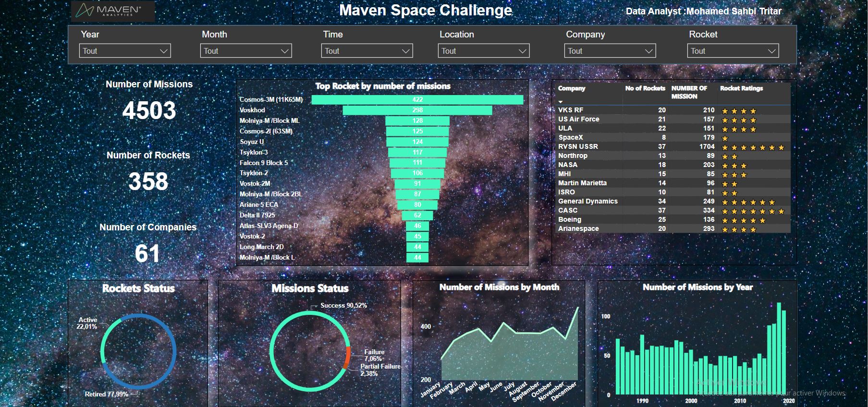Click the Cosmos-2I (63SM) bar
868x407 pixels.
pos(417,131)
